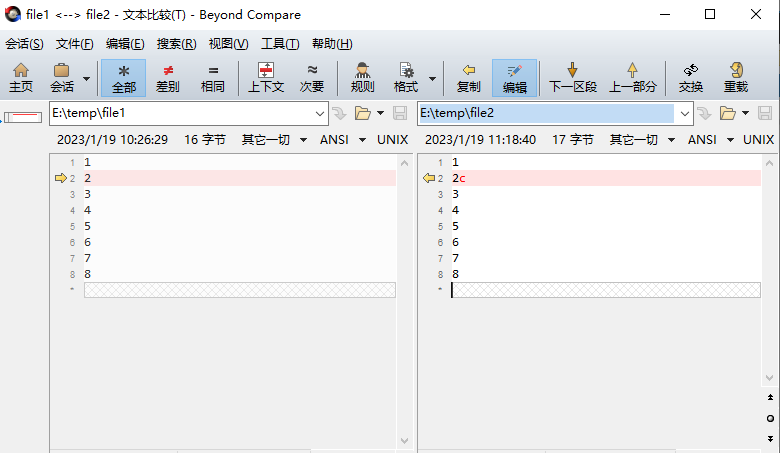Click current difference circle below right scrollbar
780x453 pixels.
tap(770, 418)
